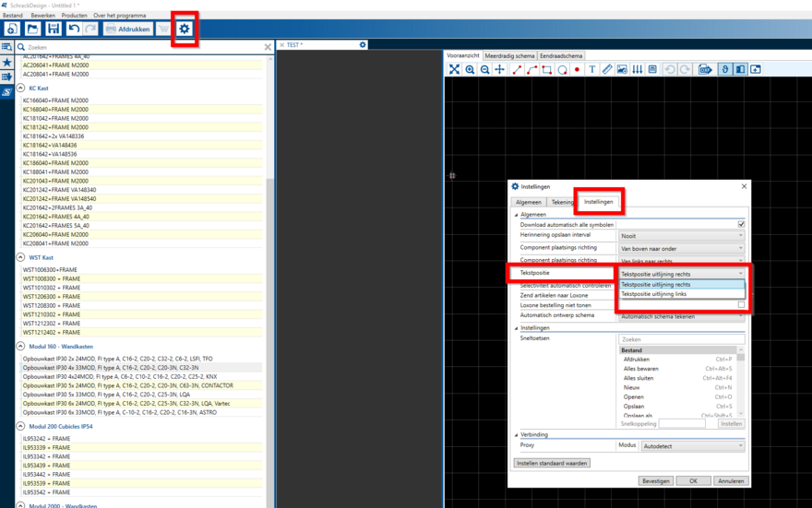812x508 pixels.
Task: Click OK in Instellingen dialog
Action: point(693,481)
